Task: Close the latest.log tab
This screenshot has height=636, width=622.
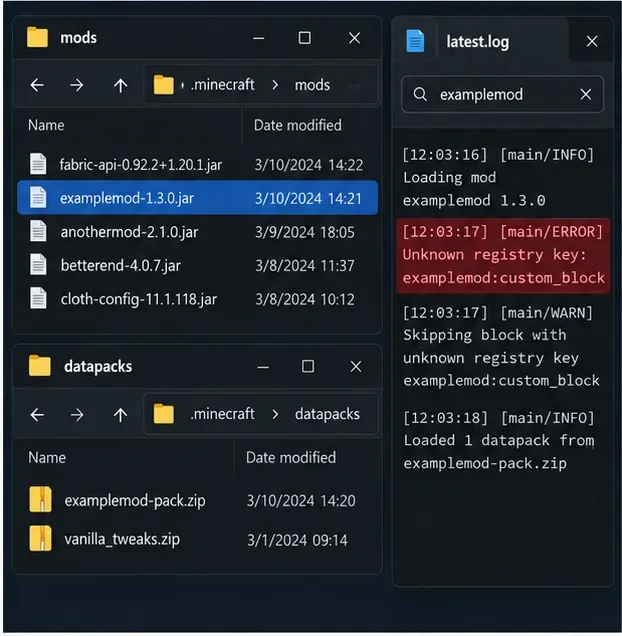Action: coord(592,41)
